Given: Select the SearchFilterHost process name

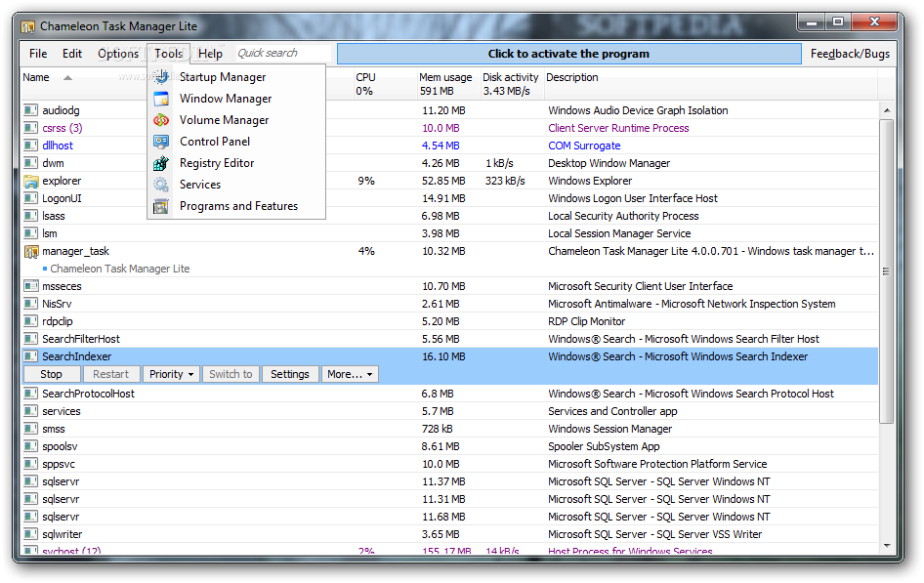Looking at the screenshot, I should tap(81, 339).
